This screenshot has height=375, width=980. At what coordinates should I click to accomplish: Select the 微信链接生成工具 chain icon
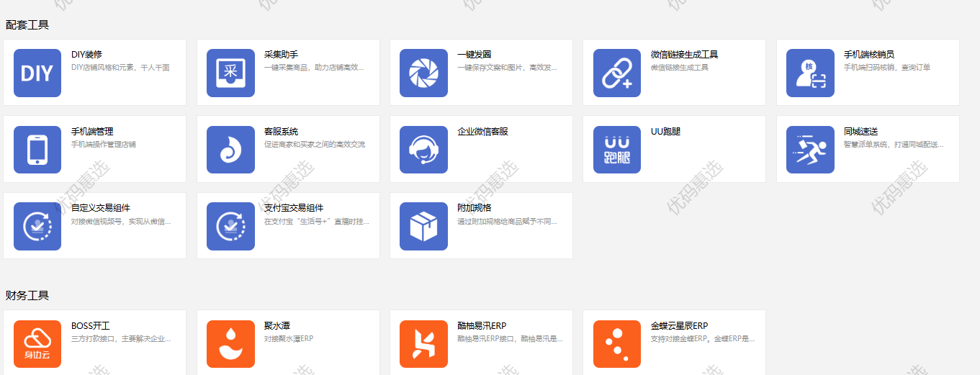pyautogui.click(x=617, y=73)
